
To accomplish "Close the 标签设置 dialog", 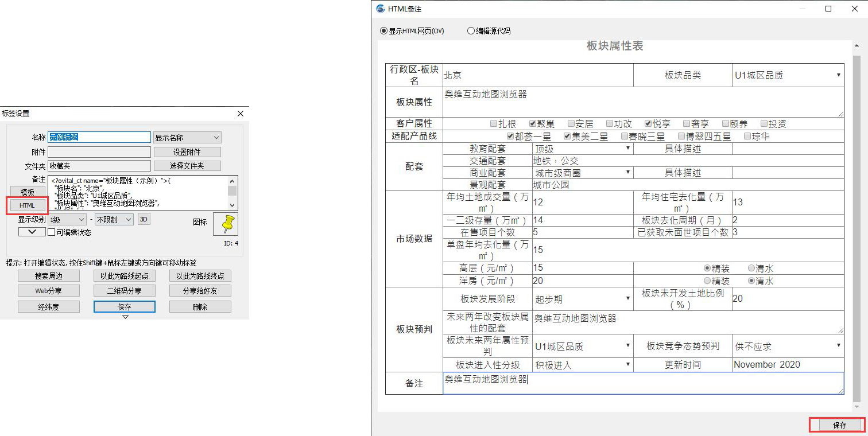I will [241, 114].
